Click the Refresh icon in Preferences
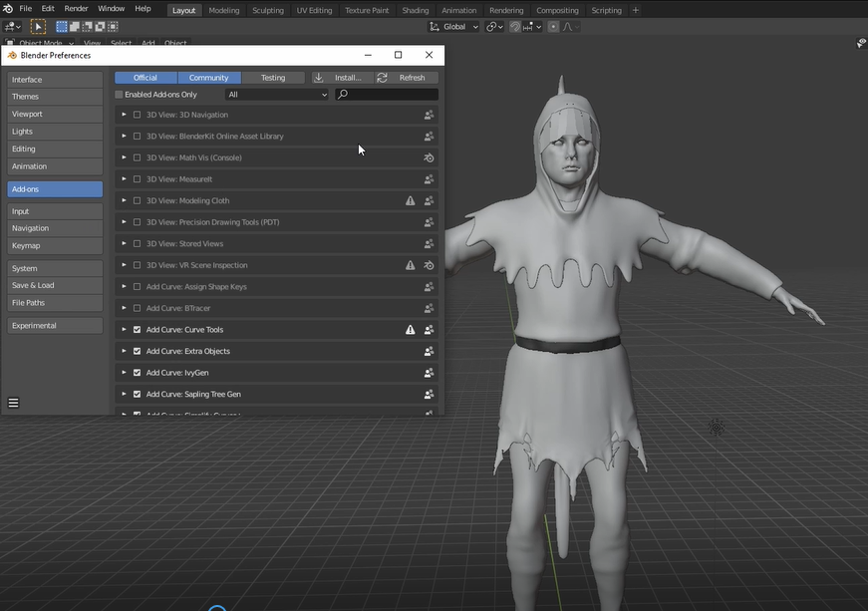The height and width of the screenshot is (611, 868). (x=382, y=77)
